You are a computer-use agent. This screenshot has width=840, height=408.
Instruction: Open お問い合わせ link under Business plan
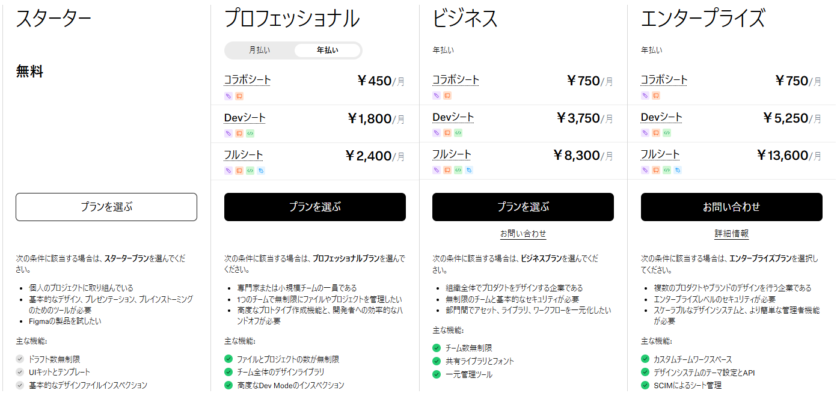tap(523, 234)
